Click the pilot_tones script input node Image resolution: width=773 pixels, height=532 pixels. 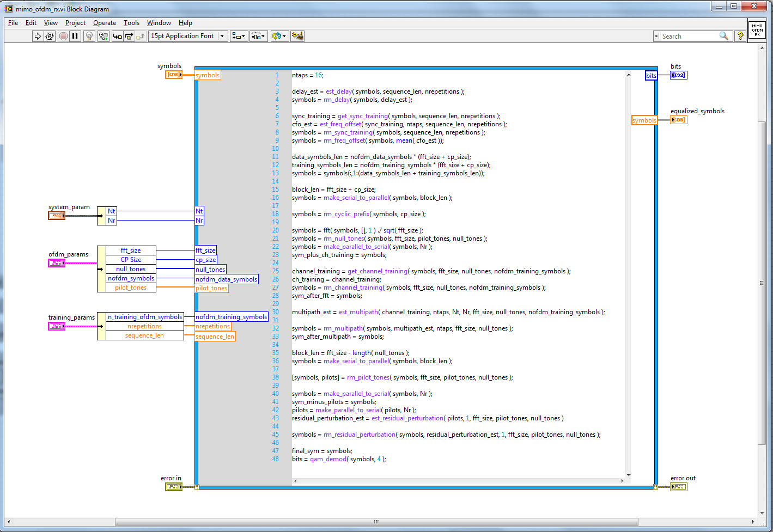tap(211, 288)
